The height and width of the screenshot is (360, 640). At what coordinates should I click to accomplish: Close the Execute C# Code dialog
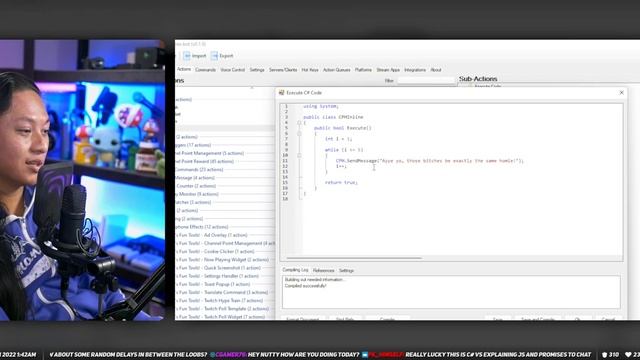(x=621, y=93)
